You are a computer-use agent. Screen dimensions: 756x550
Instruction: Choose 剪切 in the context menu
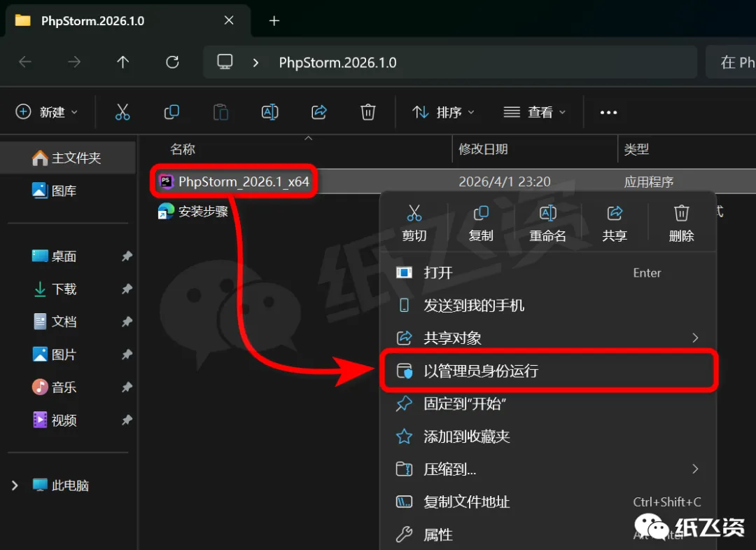tap(414, 223)
